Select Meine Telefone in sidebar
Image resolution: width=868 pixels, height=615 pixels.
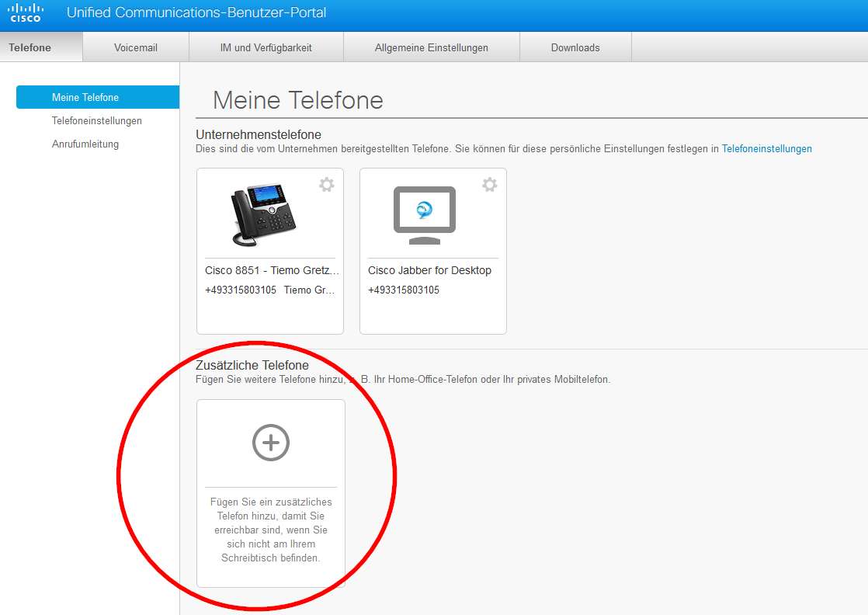click(x=98, y=97)
